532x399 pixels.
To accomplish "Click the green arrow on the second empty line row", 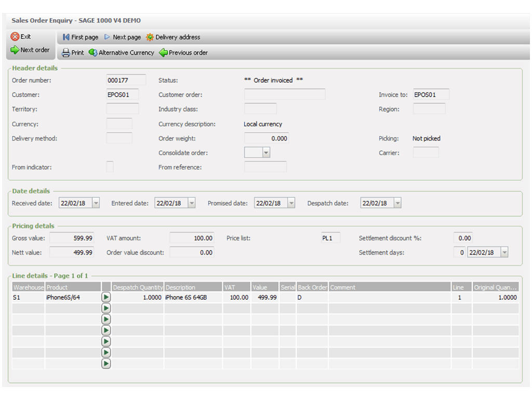I will (105, 319).
